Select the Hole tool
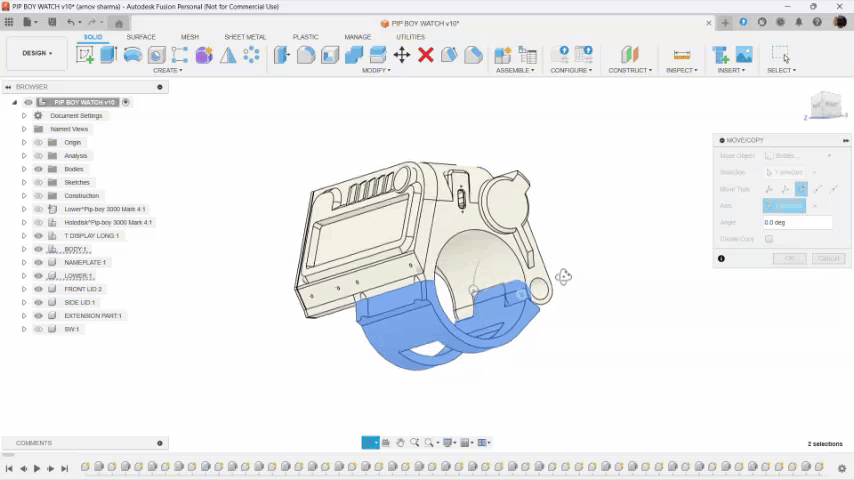Screen dimensions: 854x480 [156, 54]
